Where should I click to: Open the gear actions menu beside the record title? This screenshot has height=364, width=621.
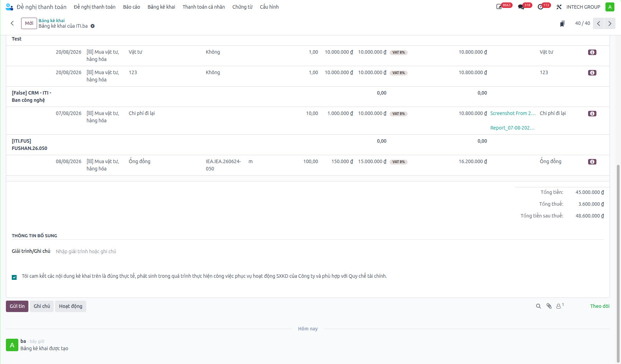coord(93,26)
